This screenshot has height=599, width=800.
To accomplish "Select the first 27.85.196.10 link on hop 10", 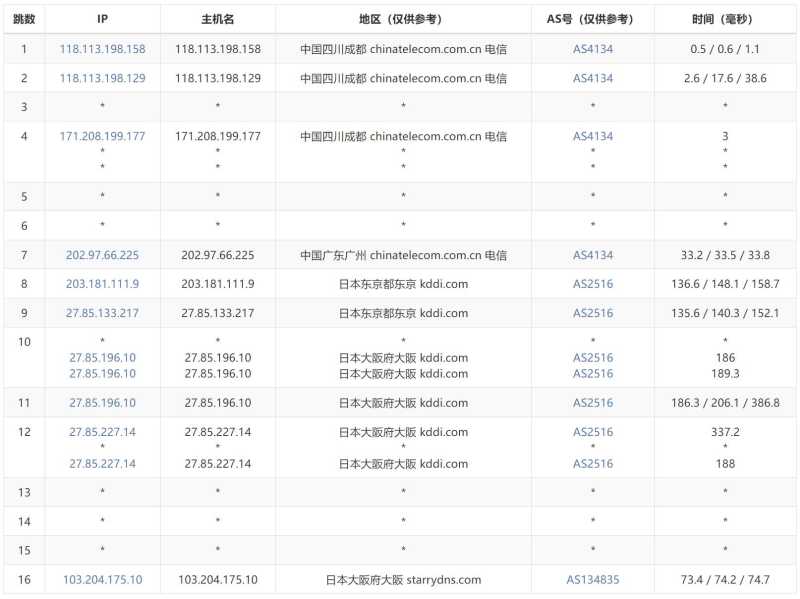I will click(x=103, y=357).
